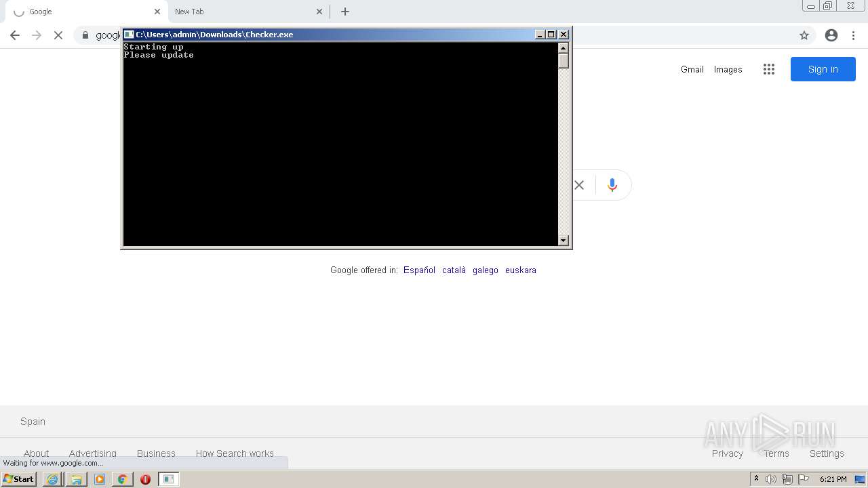Close the Google tab
The width and height of the screenshot is (868, 488).
tap(157, 12)
